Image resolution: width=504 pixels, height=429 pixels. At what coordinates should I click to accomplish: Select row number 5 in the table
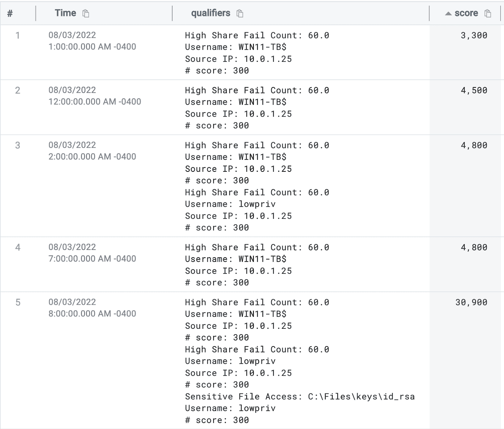click(x=17, y=302)
